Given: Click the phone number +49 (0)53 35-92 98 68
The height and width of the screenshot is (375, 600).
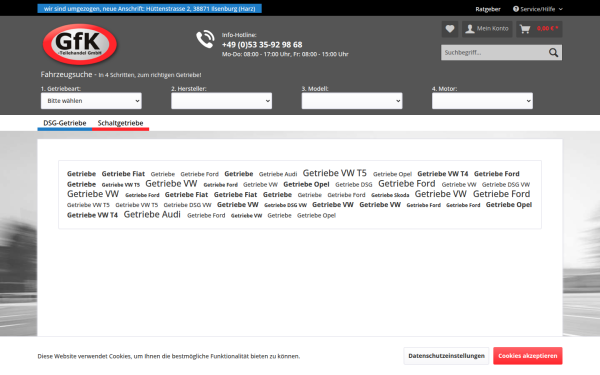Looking at the screenshot, I should coord(262,44).
